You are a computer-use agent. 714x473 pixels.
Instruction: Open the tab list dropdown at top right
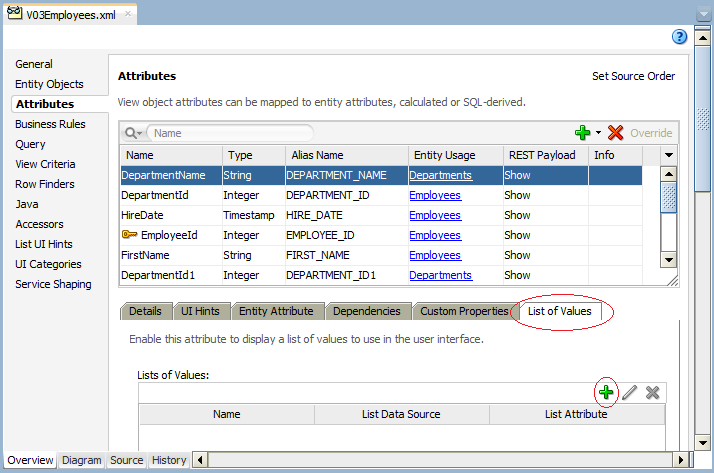pyautogui.click(x=704, y=14)
